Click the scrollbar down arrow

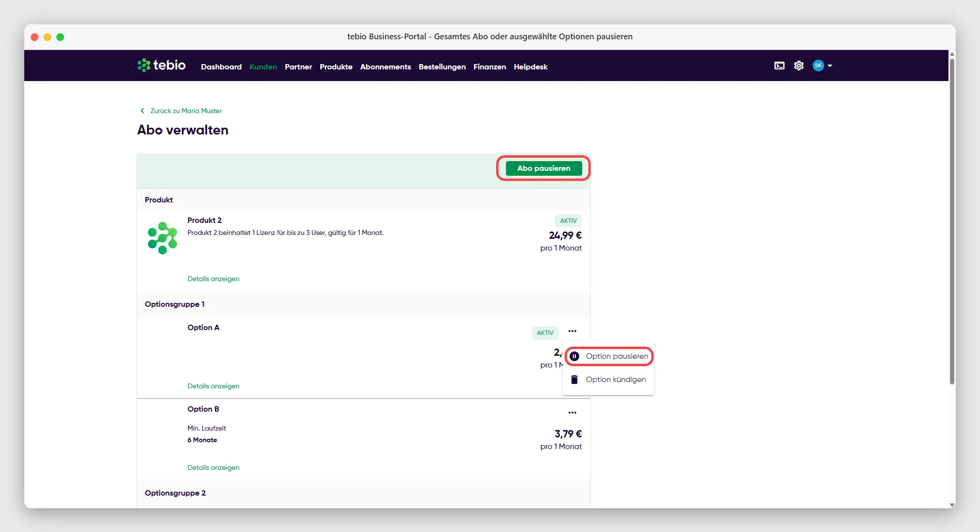pyautogui.click(x=952, y=505)
